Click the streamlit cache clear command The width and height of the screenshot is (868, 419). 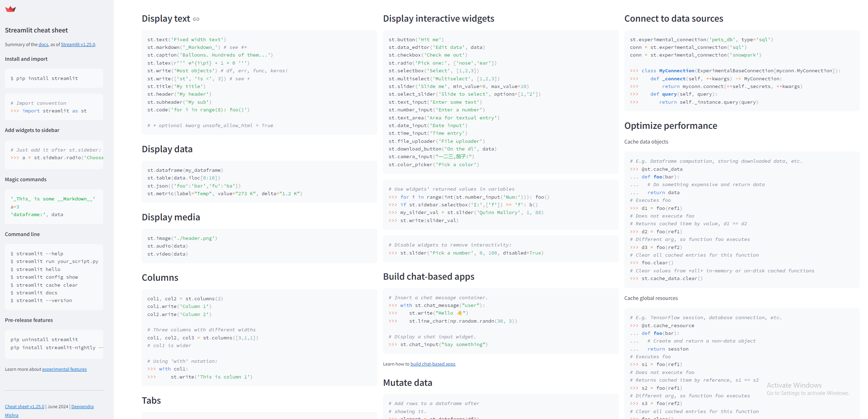coord(44,285)
